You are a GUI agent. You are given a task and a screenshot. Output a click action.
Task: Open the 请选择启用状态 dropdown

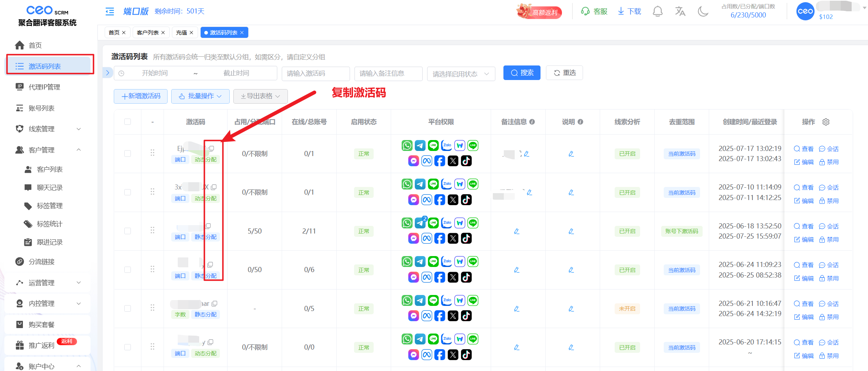(461, 74)
